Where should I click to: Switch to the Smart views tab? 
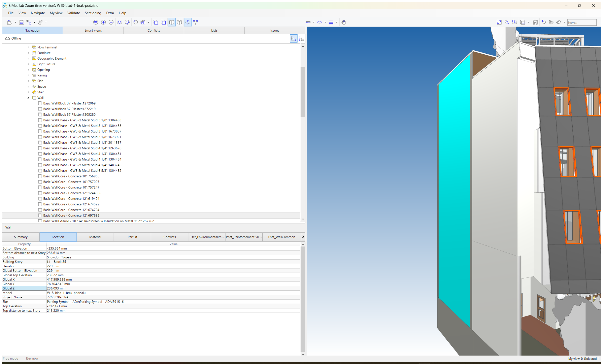[x=93, y=30]
